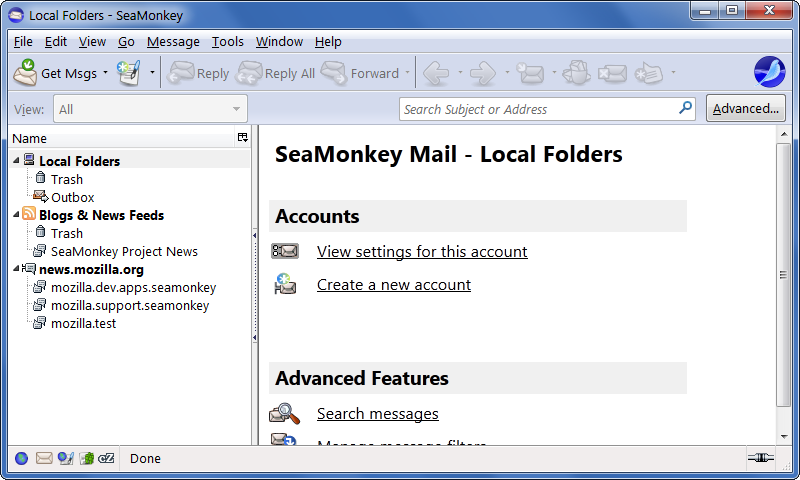800x480 pixels.
Task: Select the SeaMonkey Project News feed
Action: [124, 251]
